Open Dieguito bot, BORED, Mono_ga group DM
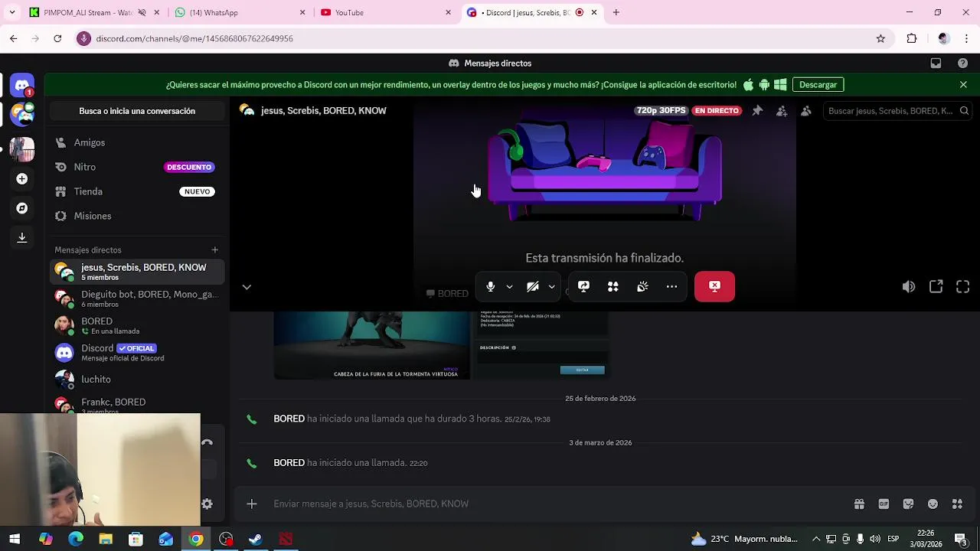980x551 pixels. coord(137,298)
